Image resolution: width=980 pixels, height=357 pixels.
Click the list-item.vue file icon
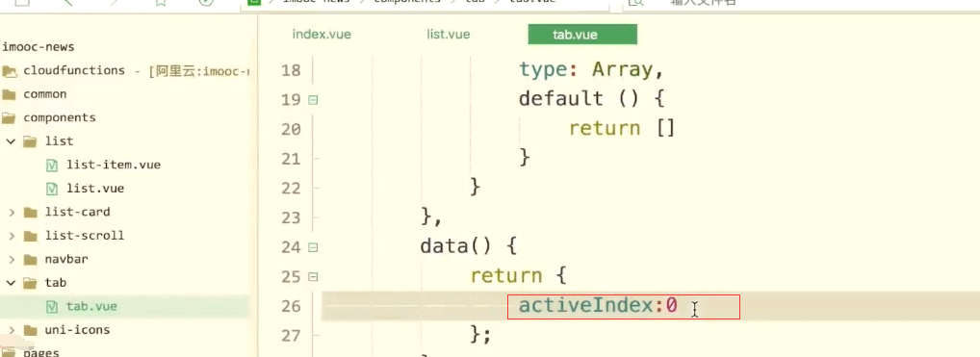coord(53,166)
